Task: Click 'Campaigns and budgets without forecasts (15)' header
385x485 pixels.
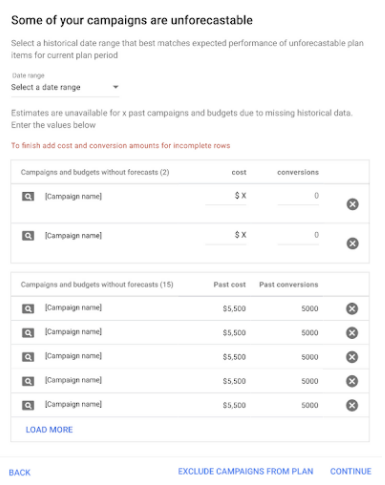Action: (97, 285)
